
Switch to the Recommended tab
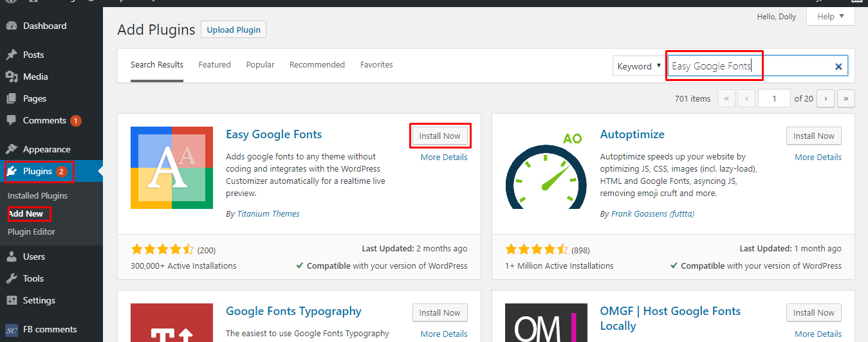(x=317, y=64)
